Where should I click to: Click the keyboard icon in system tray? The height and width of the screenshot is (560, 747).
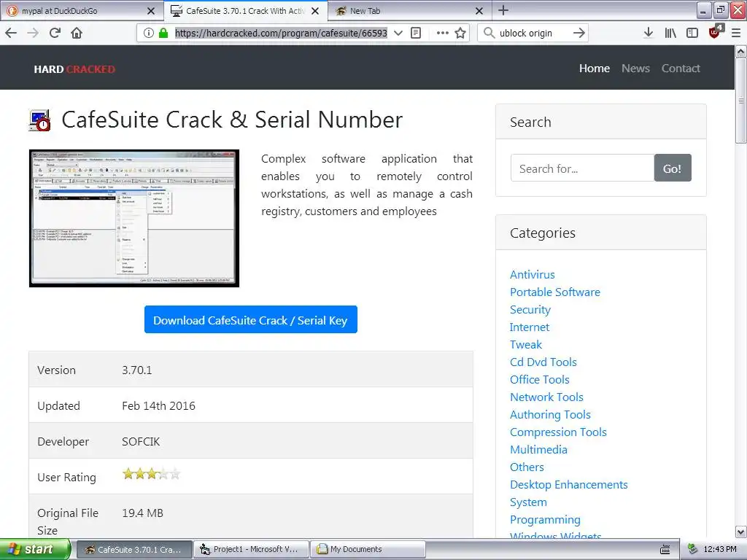[x=665, y=550]
